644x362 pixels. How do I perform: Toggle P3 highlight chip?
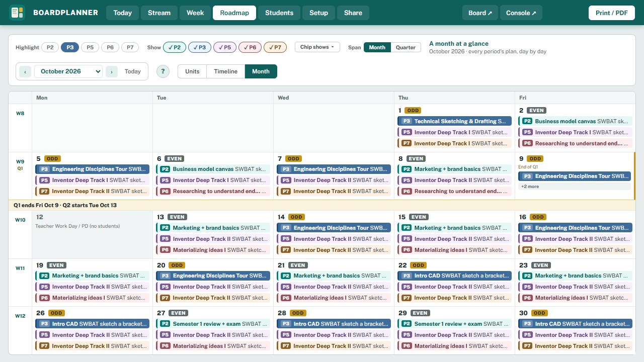[70, 47]
